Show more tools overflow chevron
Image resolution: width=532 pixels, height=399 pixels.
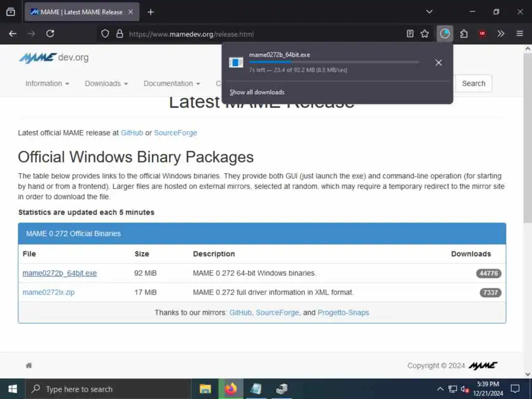[501, 34]
